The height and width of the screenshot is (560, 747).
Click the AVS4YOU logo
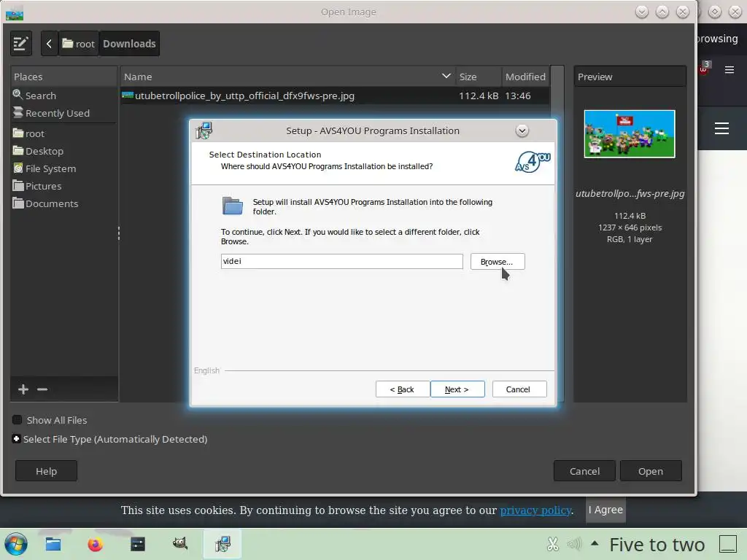[533, 162]
